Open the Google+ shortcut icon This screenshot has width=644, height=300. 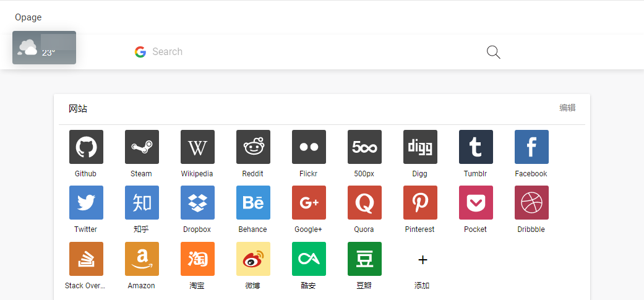click(309, 203)
